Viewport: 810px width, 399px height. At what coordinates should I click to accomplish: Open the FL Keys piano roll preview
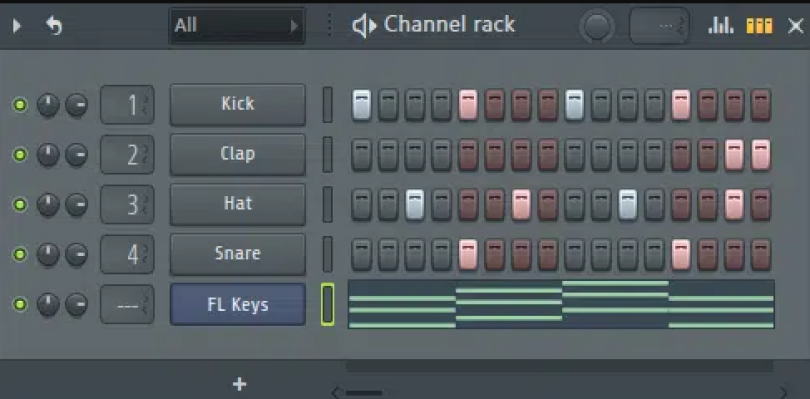click(561, 304)
